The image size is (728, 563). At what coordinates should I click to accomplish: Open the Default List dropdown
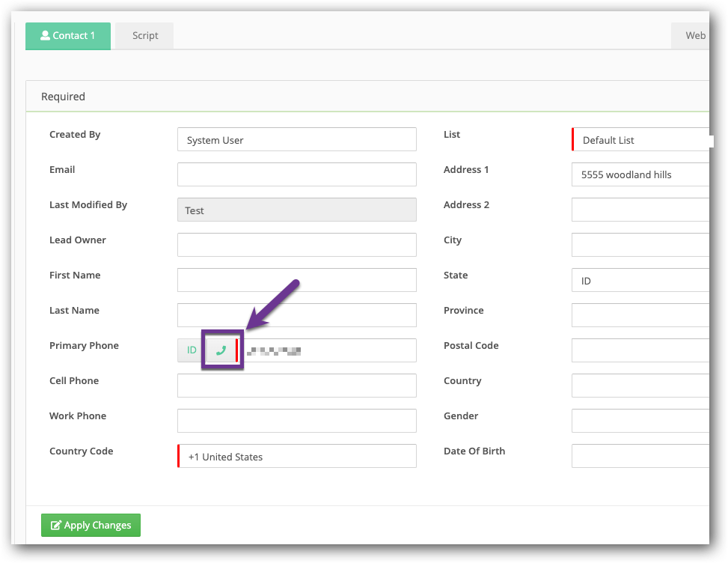(x=640, y=139)
